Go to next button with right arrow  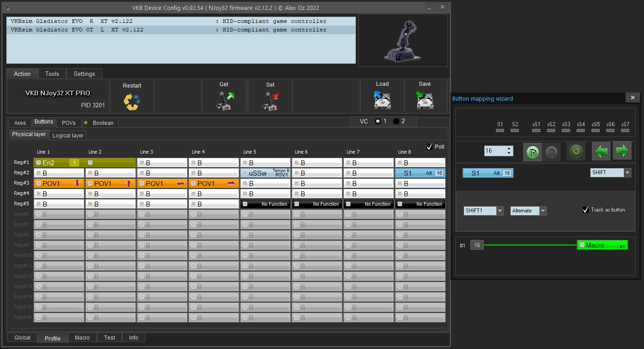622,151
